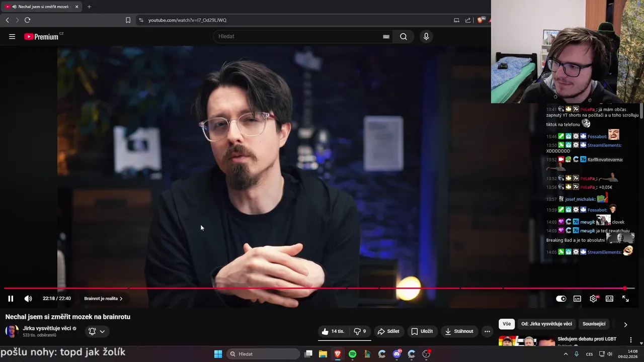Toggle the autoplay switch in player

tap(561, 299)
